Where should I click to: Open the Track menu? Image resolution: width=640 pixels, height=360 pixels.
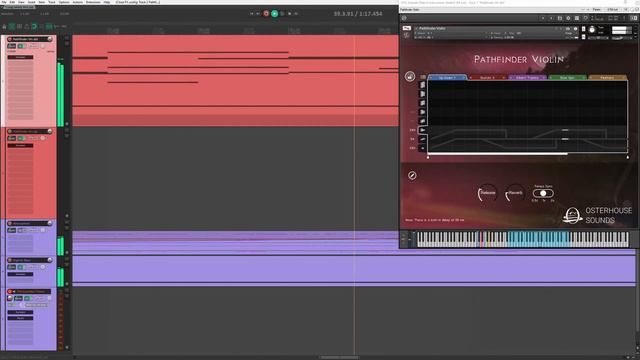[x=51, y=2]
